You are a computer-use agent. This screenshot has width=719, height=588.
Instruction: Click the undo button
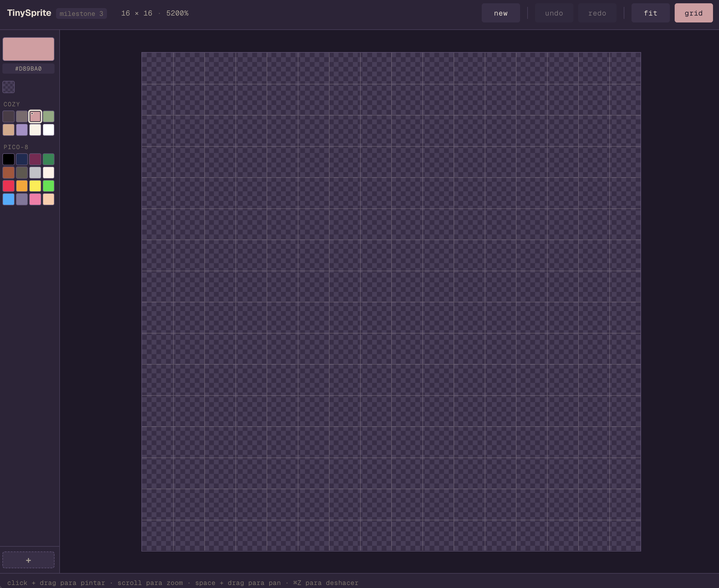tap(554, 13)
